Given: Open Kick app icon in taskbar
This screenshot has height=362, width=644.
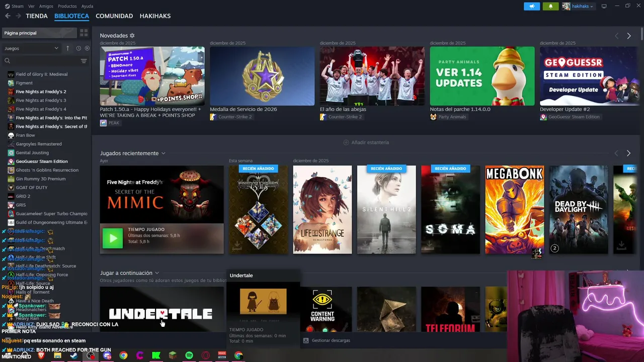Looking at the screenshot, I should point(156,355).
